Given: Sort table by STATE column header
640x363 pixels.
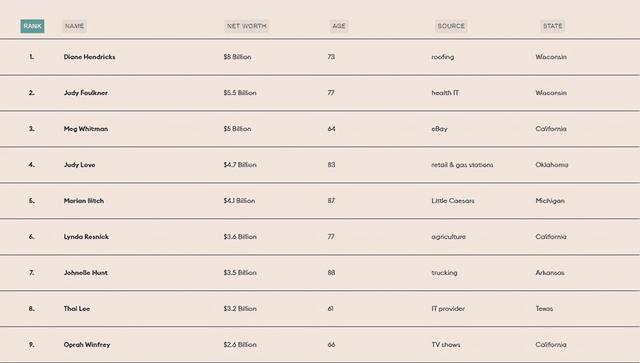Looking at the screenshot, I should (x=553, y=26).
